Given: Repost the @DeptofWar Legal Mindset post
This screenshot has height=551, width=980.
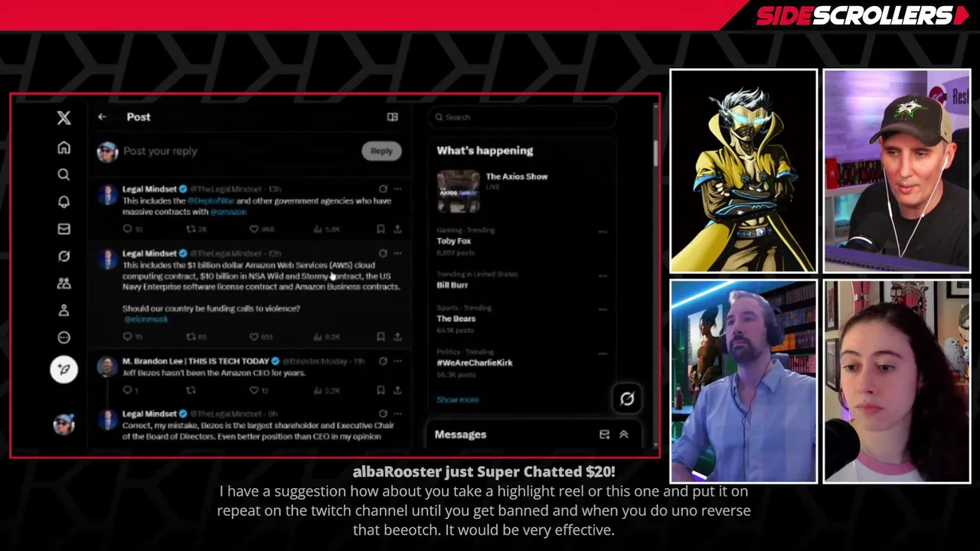Looking at the screenshot, I should 191,229.
